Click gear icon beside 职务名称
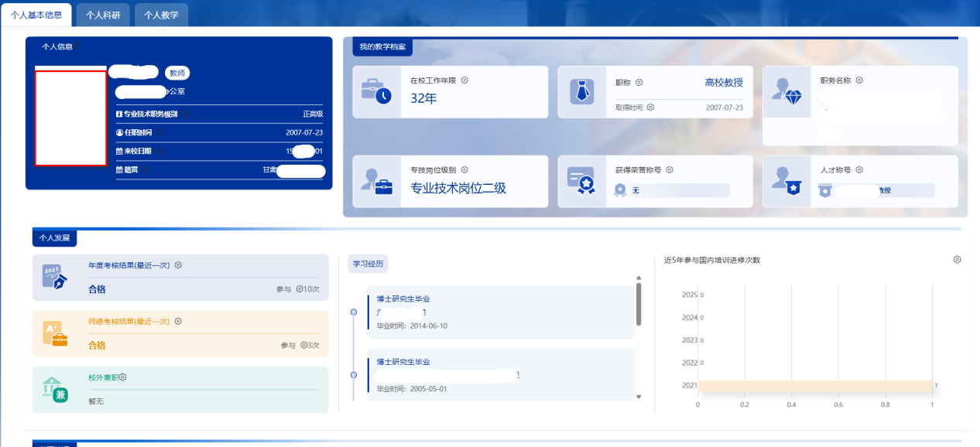 click(x=859, y=80)
